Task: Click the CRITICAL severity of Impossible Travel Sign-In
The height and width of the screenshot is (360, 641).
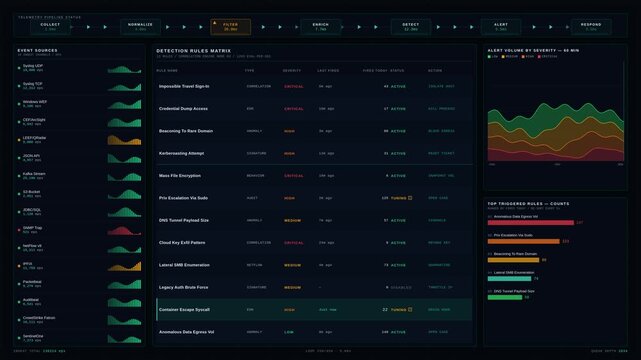Action: (294, 87)
